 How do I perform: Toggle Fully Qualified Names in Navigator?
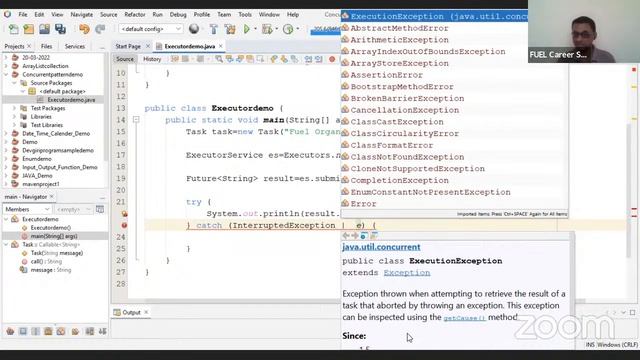(75, 331)
